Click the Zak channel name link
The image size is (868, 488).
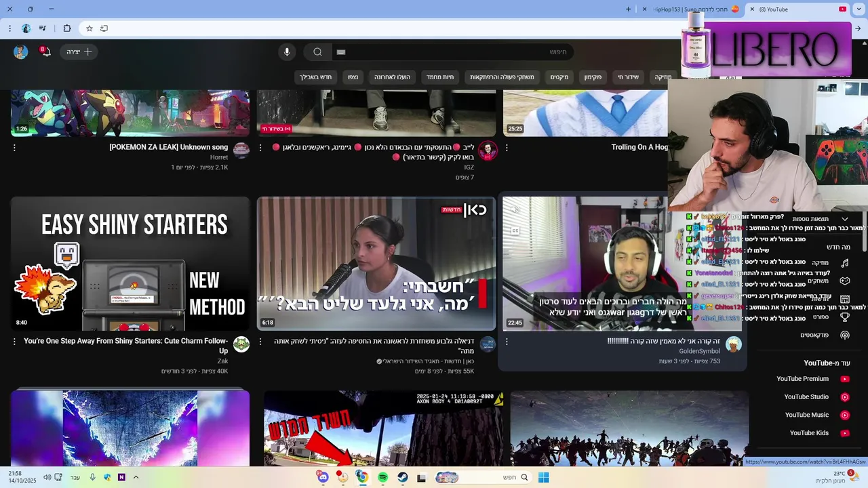click(x=222, y=361)
